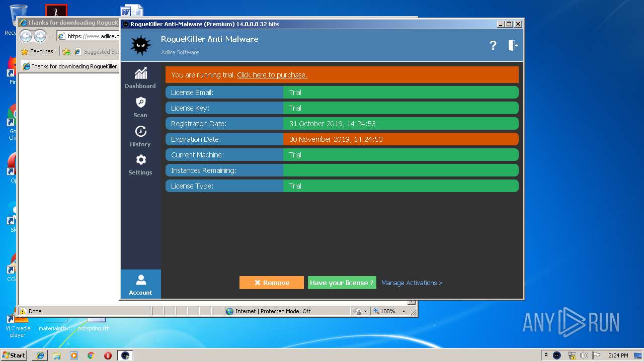644x362 pixels.
Task: Select the Account section
Action: point(140,284)
